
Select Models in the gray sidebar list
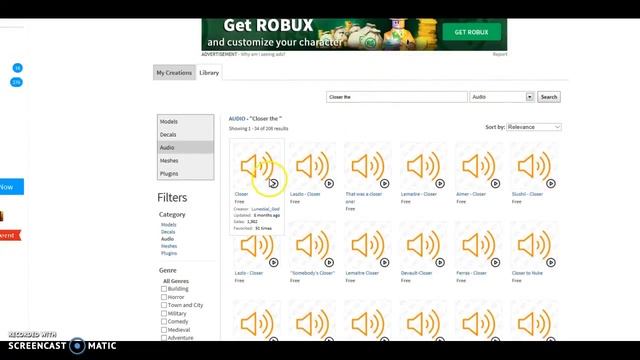coord(185,122)
